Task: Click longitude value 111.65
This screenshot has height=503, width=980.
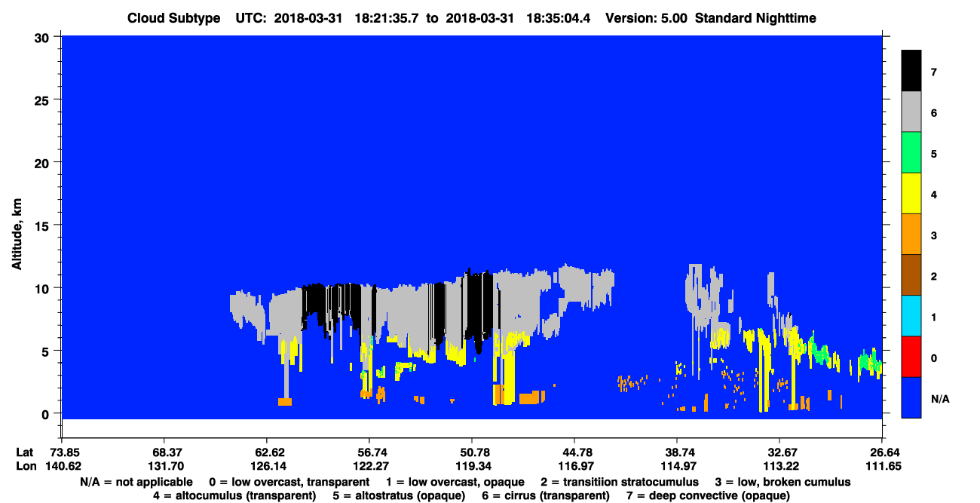Action: pyautogui.click(x=882, y=466)
